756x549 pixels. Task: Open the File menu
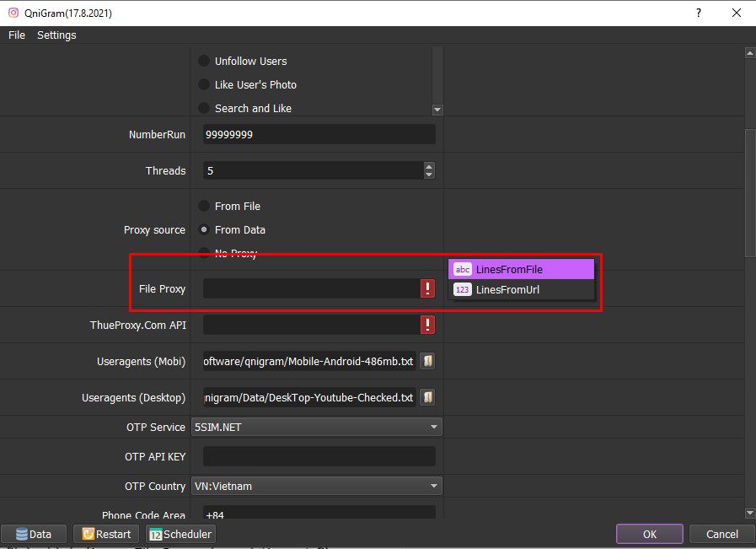coord(17,35)
